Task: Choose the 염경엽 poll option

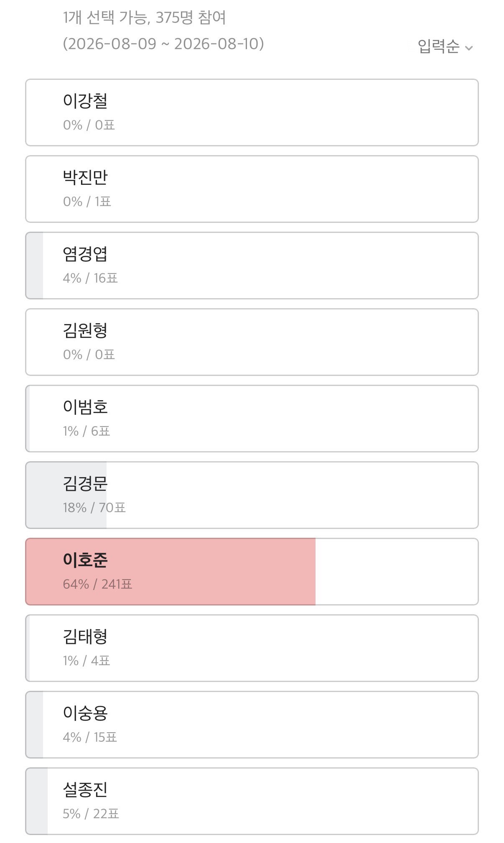Action: tap(252, 266)
